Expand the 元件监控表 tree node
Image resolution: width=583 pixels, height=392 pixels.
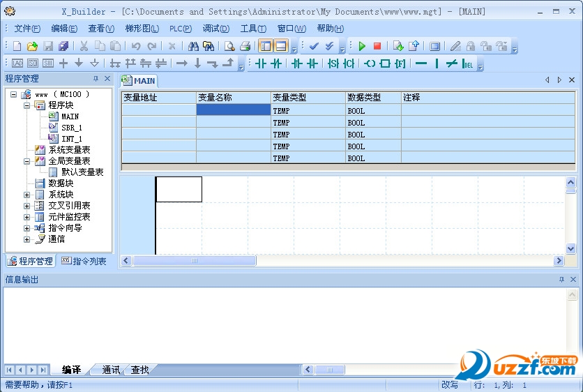pos(26,217)
